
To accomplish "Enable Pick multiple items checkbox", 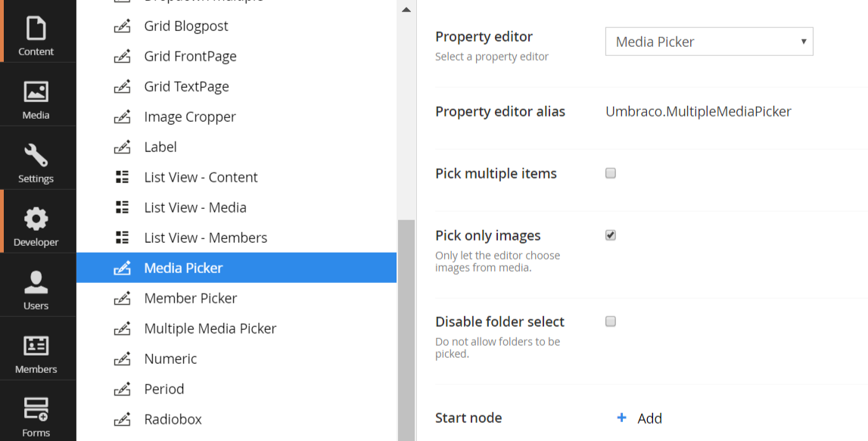I will pyautogui.click(x=611, y=173).
